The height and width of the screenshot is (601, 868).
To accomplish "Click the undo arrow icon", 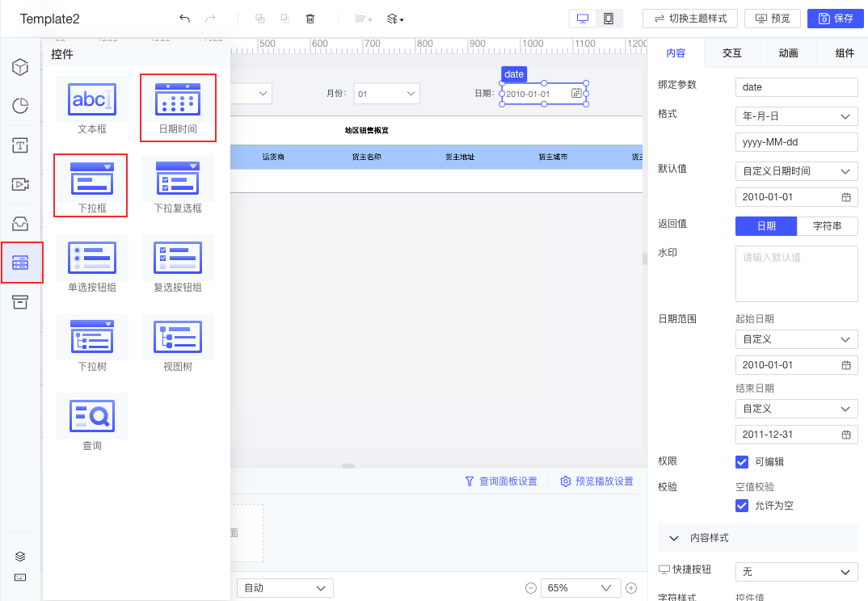I will pyautogui.click(x=184, y=19).
